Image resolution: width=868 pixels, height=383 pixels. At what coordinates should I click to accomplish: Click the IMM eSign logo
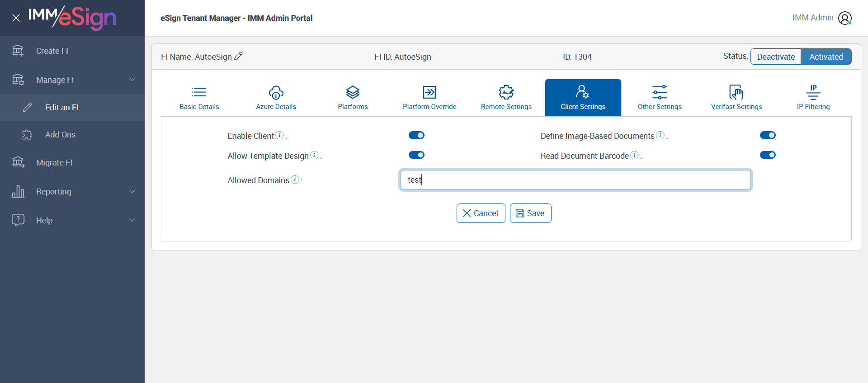(72, 18)
